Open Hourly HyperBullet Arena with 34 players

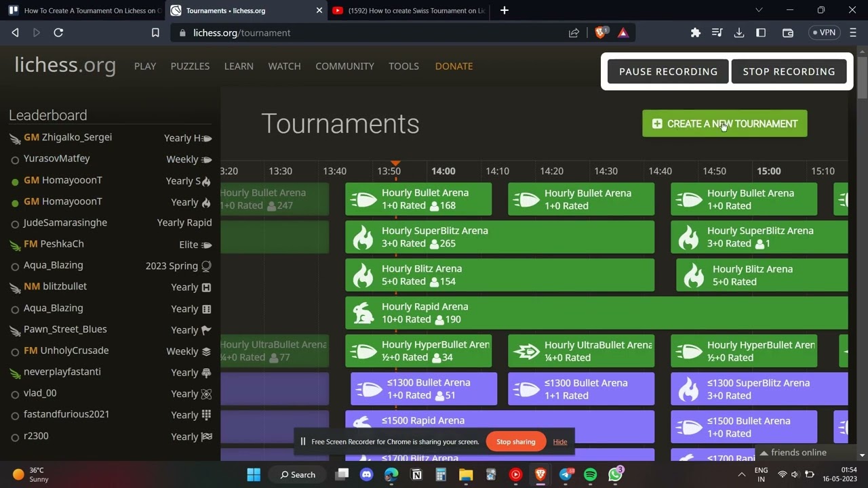coord(418,351)
